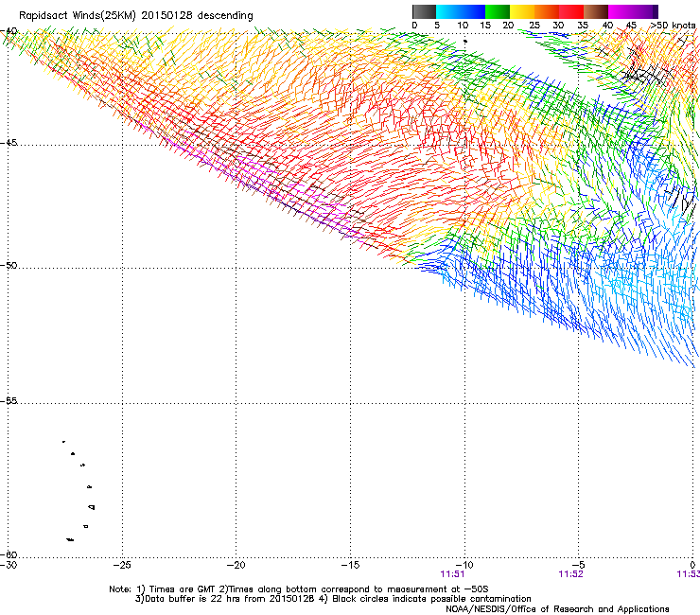Viewport: 700px width, 615px height.
Task: Click the purple "11:51" time label
Action: [x=452, y=574]
